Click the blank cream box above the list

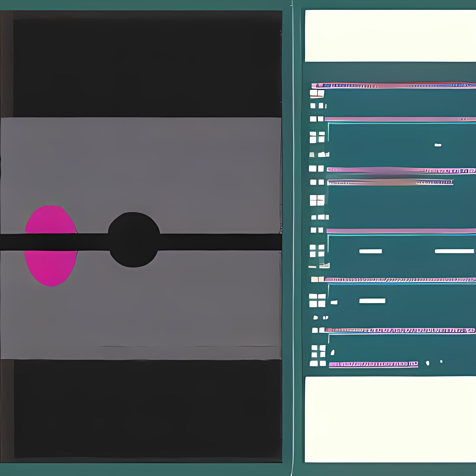[390, 36]
